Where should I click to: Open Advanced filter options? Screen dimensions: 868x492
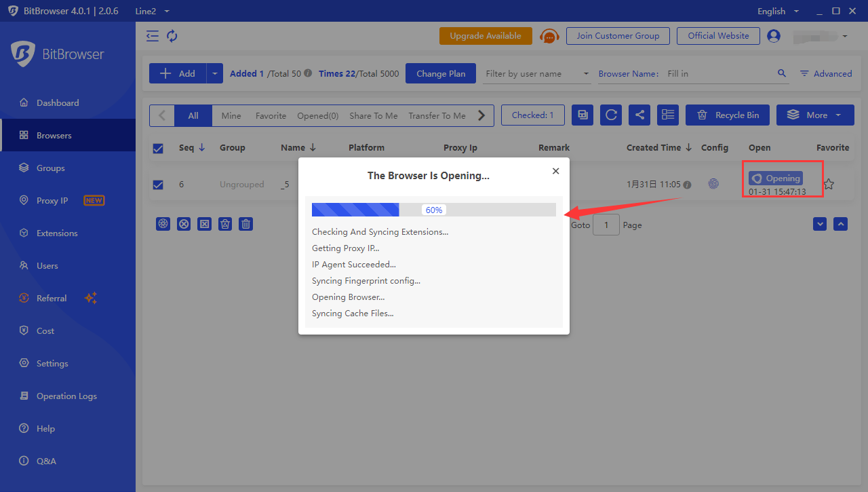[826, 73]
